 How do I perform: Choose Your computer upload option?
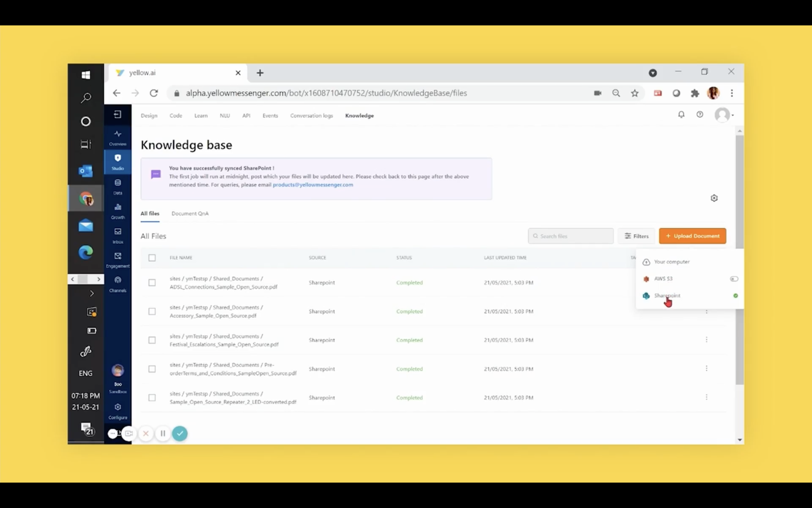(x=690, y=262)
